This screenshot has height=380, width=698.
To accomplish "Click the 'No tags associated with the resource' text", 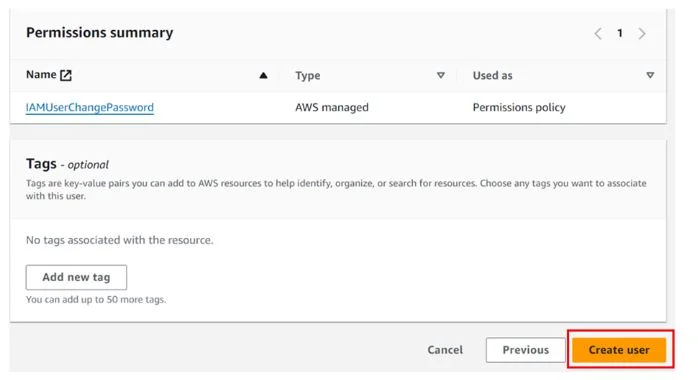I will pyautogui.click(x=119, y=240).
